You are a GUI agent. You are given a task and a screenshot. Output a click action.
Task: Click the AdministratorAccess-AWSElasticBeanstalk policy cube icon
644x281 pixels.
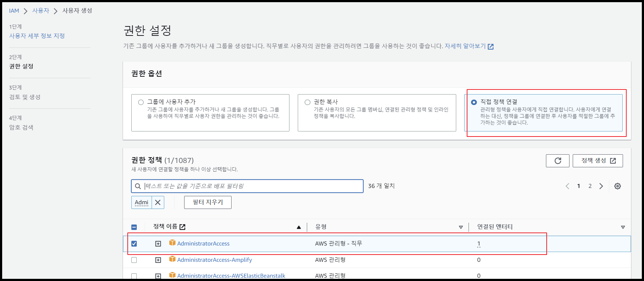(172, 275)
